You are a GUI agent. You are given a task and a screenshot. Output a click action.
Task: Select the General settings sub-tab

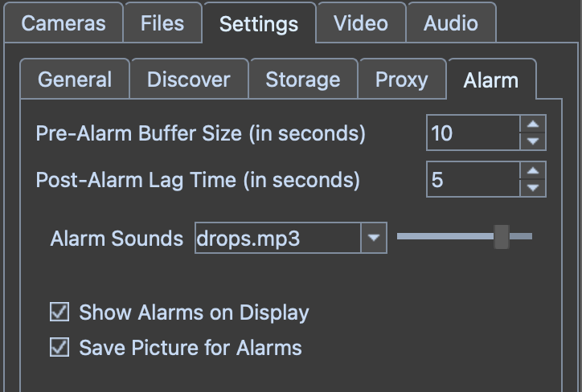pyautogui.click(x=75, y=80)
